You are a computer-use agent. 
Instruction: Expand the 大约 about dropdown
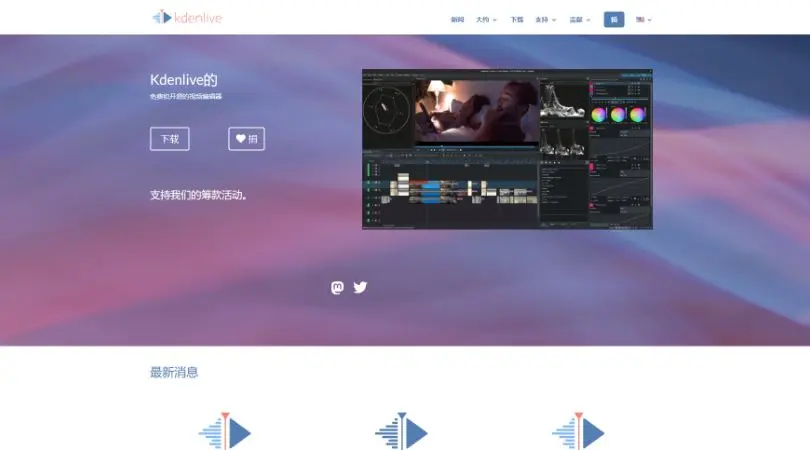click(486, 20)
